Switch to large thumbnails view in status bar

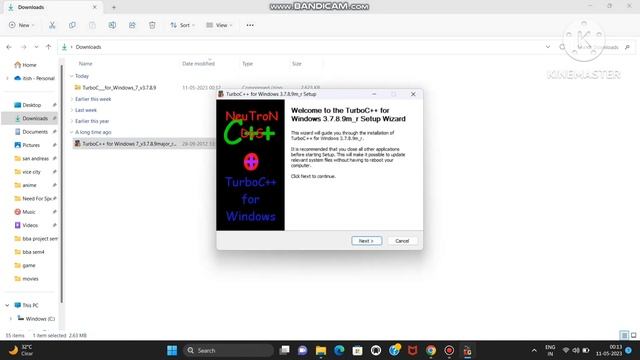coord(634,335)
